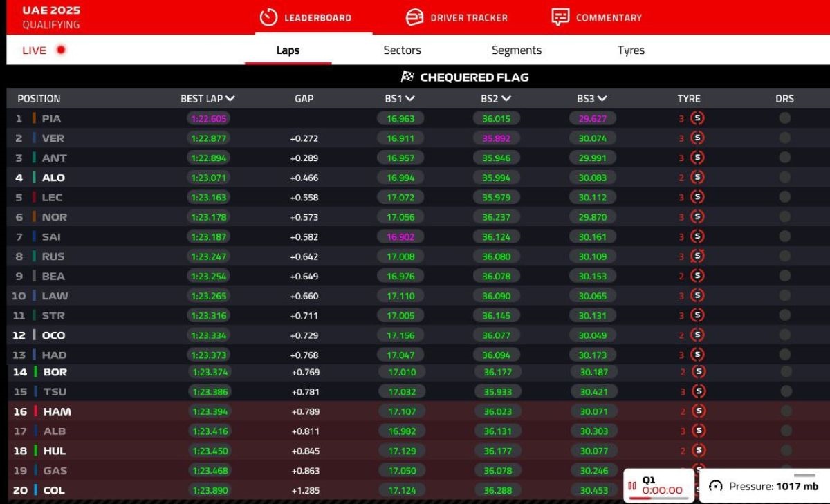Viewport: 830px width, 504px height.
Task: Click the pressure gauge icon
Action: coord(716,486)
